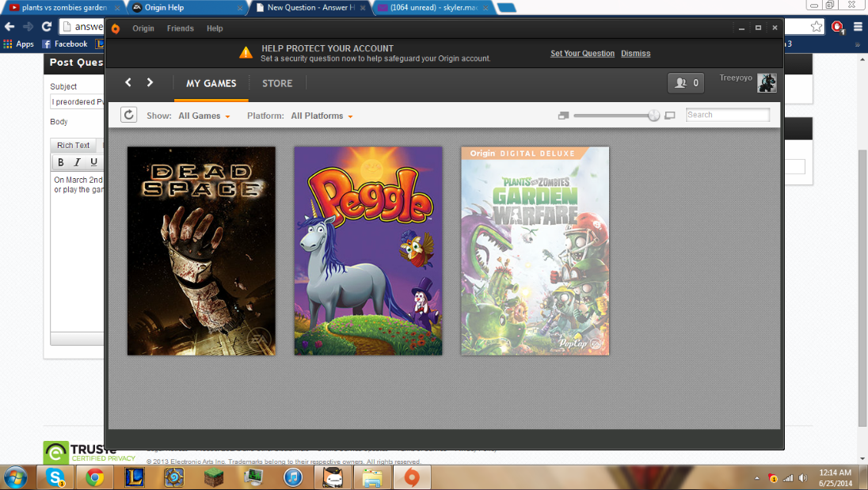Open iTunes from the taskbar

click(293, 477)
